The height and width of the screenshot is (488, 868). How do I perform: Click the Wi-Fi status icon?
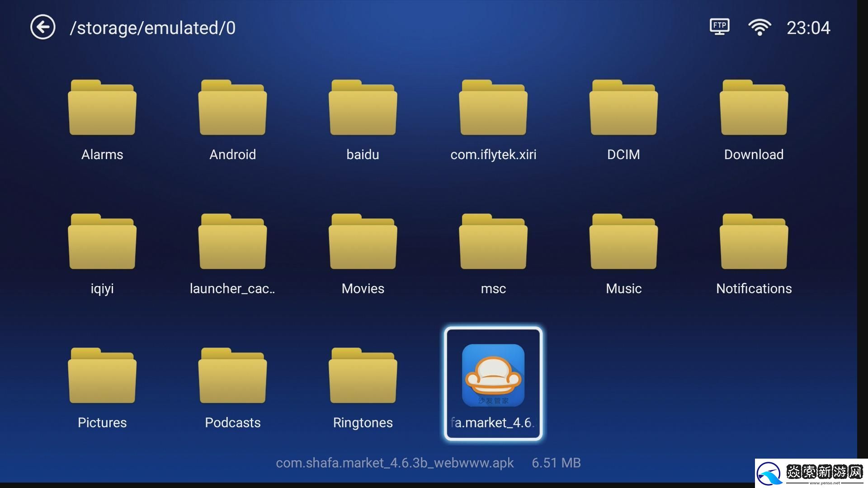(759, 28)
